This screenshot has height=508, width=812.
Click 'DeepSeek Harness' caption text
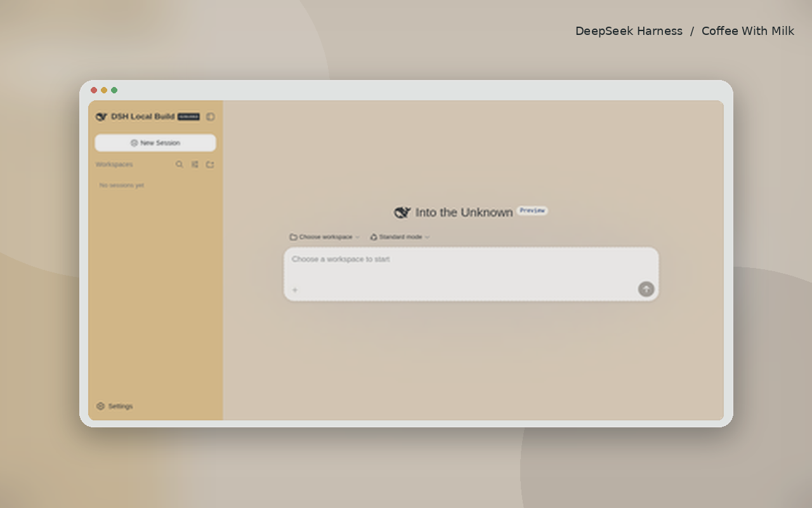click(x=629, y=31)
